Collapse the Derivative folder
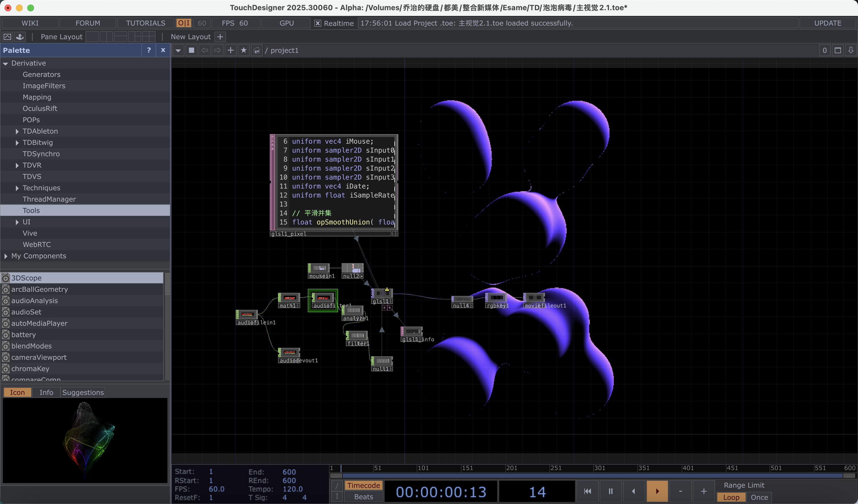Image resolution: width=858 pixels, height=504 pixels. pos(5,63)
